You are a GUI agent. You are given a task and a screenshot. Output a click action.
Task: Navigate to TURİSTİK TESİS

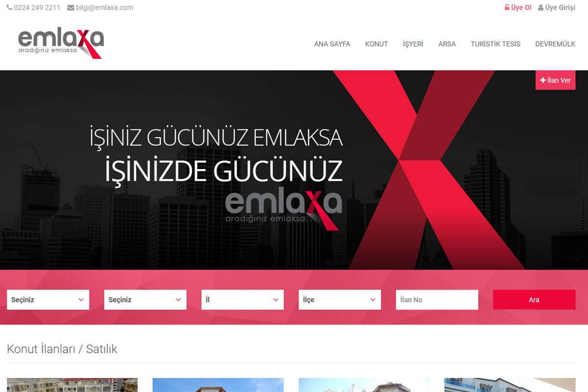pyautogui.click(x=495, y=44)
